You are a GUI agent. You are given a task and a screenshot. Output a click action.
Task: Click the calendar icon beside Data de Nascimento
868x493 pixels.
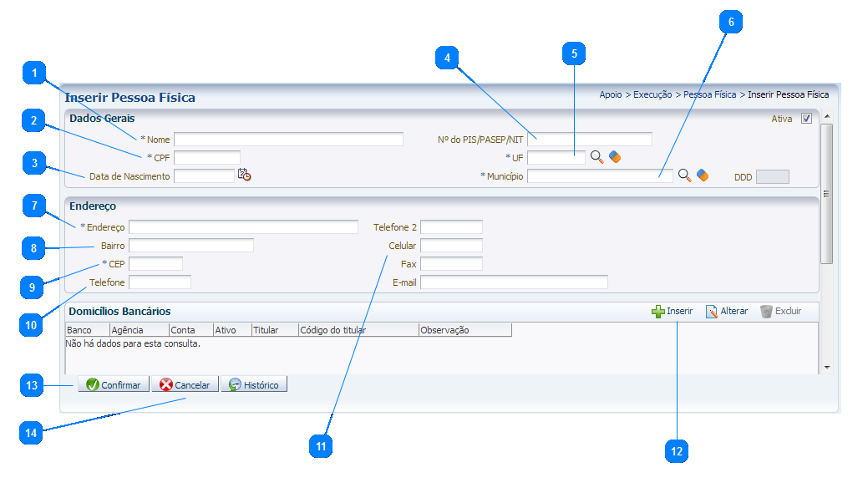pyautogui.click(x=244, y=175)
